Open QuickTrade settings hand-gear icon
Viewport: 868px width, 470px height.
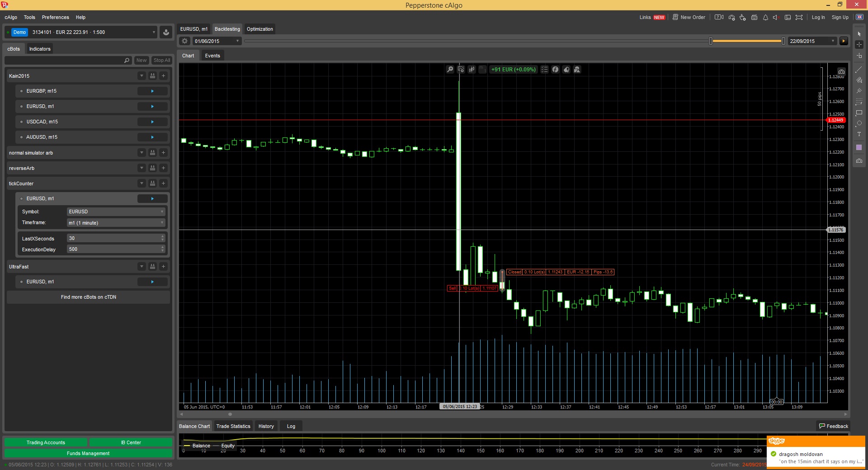coord(743,17)
